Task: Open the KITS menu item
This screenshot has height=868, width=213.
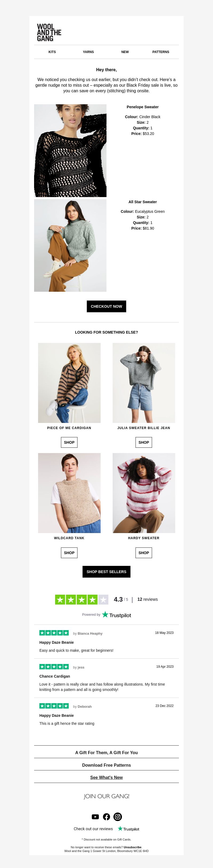Action: click(x=52, y=52)
